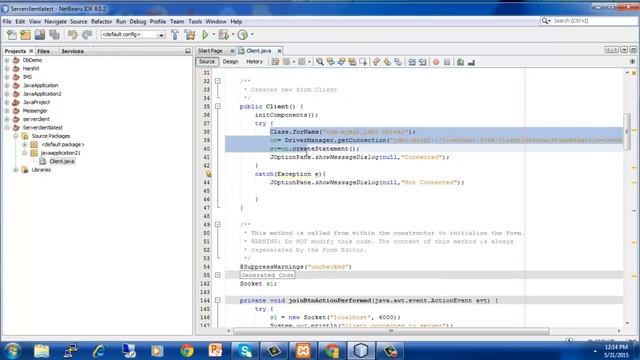Switch to the Start Page tab
The image size is (640, 360).
(210, 51)
